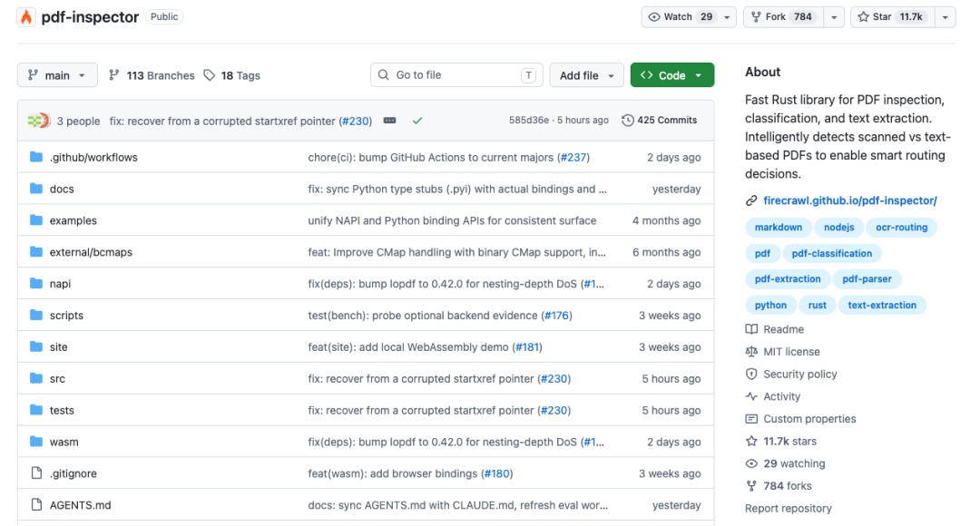The image size is (980, 526).
Task: Click the commit history clock icon
Action: [628, 120]
